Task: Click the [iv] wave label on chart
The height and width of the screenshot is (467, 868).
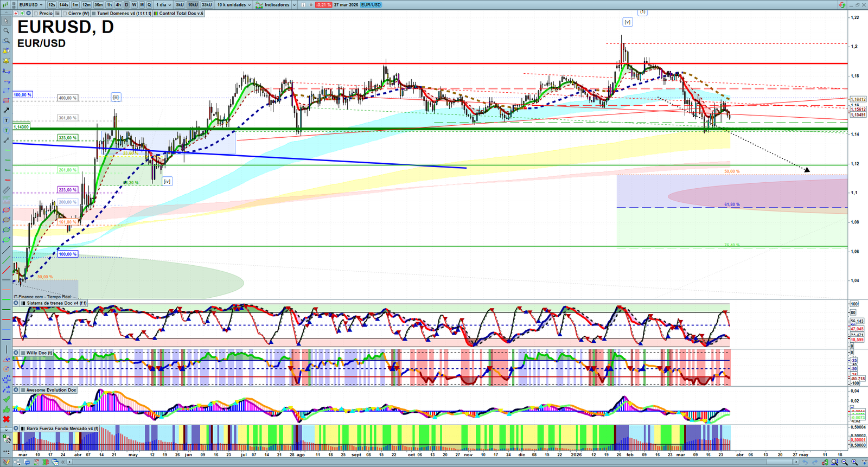Action: [x=167, y=181]
